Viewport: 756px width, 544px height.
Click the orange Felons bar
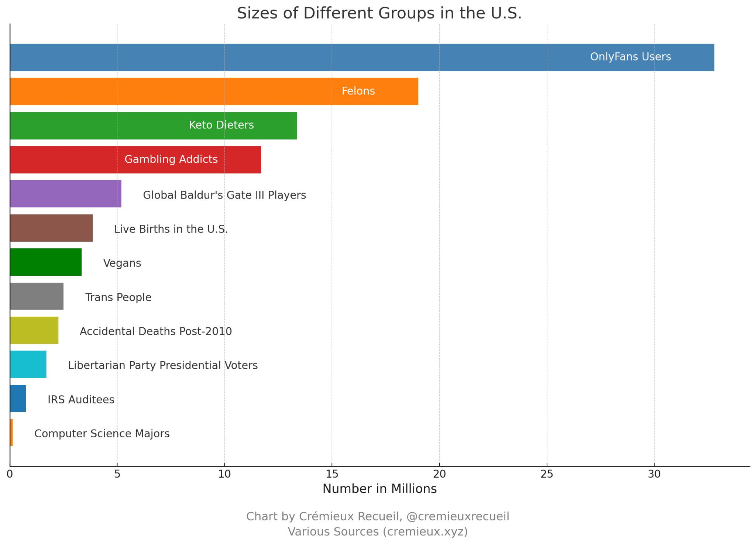pyautogui.click(x=214, y=92)
